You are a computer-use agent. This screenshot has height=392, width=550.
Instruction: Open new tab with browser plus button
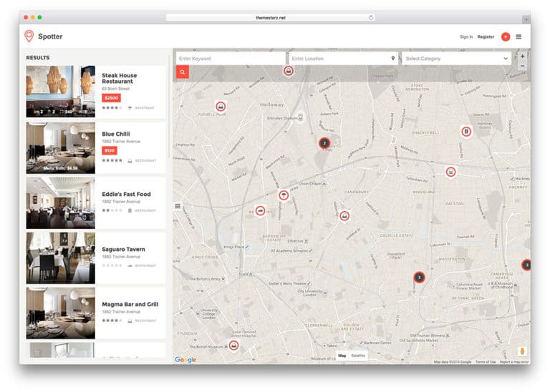coord(526,19)
